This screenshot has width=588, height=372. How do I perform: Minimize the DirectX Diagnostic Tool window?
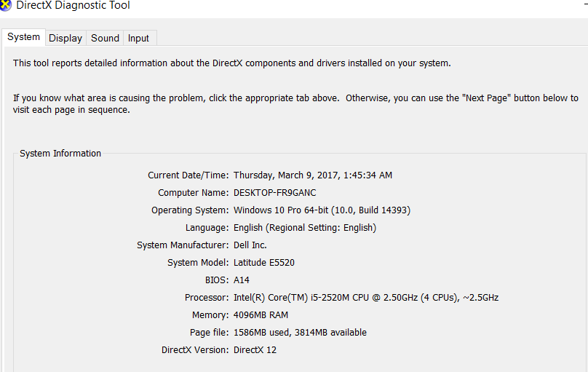pyautogui.click(x=585, y=5)
